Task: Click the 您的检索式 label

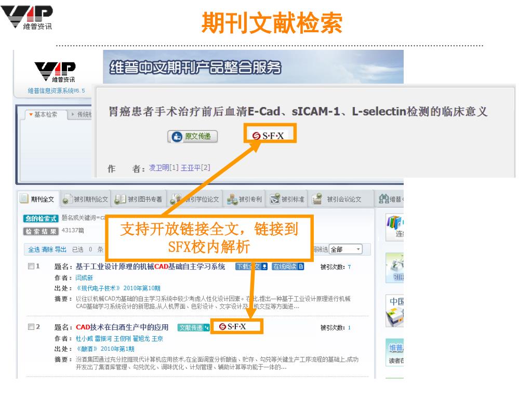Action: 41,219
